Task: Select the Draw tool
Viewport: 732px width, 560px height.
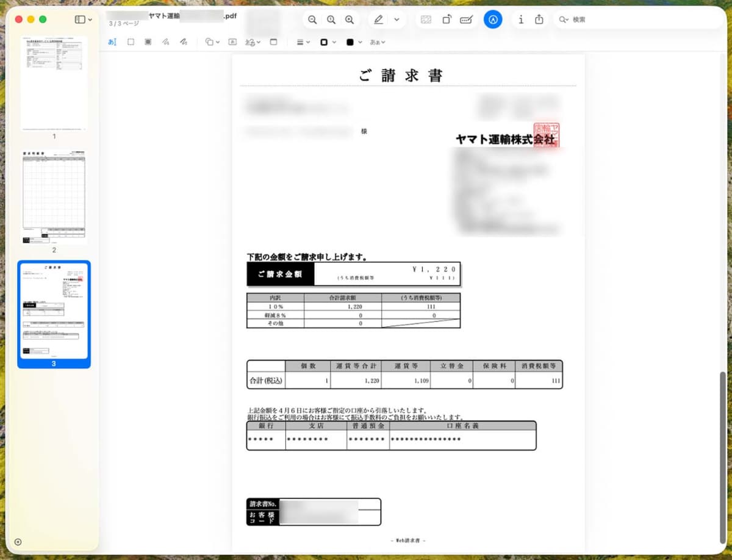Action: [184, 42]
